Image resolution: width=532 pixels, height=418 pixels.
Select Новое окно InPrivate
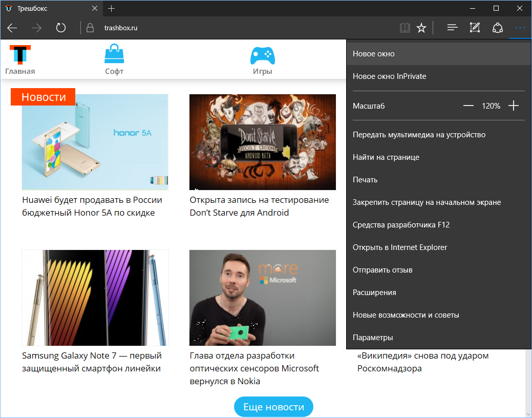pyautogui.click(x=439, y=76)
